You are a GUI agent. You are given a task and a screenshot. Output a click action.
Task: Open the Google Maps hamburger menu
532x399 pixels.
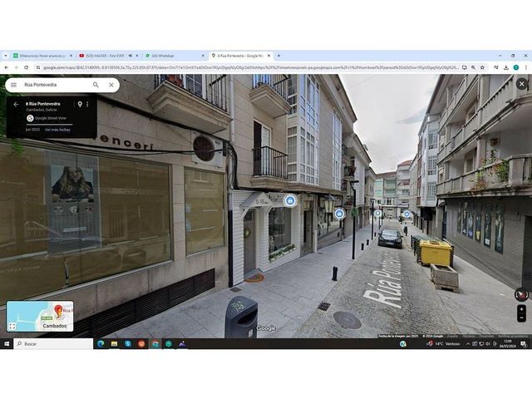(x=13, y=85)
